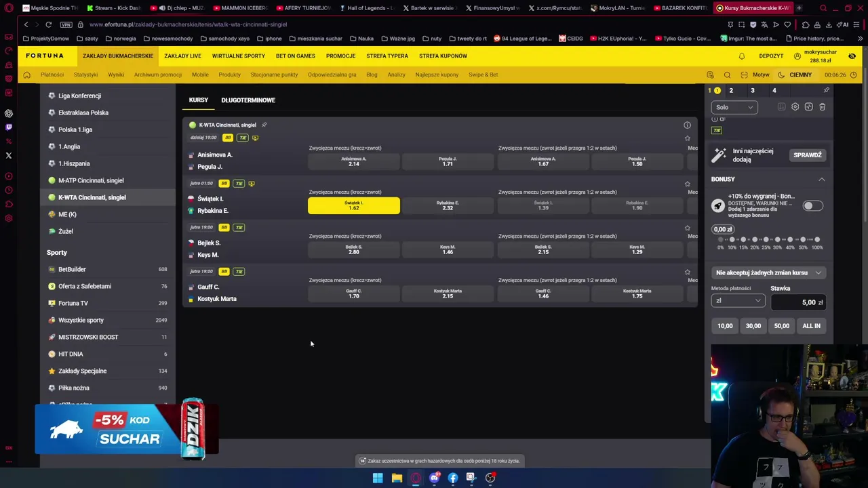Set stake to 10,00
This screenshot has width=868, height=488.
pos(725,326)
